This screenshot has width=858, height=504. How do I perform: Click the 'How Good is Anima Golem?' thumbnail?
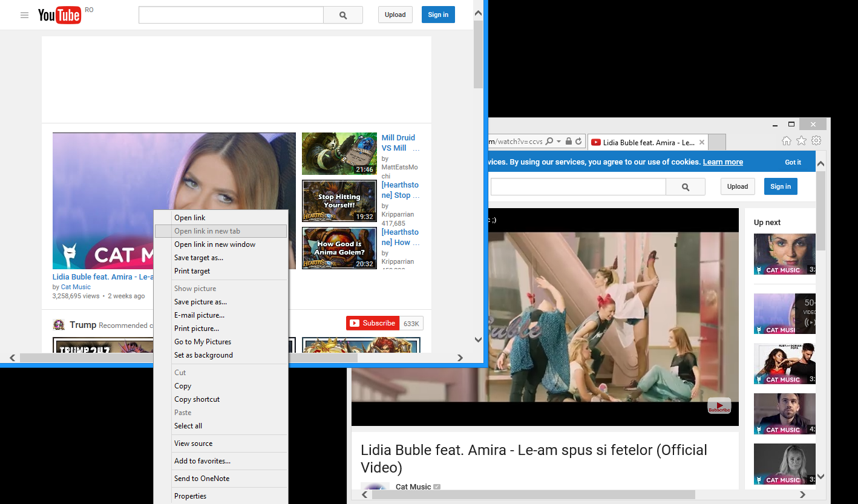pyautogui.click(x=339, y=248)
